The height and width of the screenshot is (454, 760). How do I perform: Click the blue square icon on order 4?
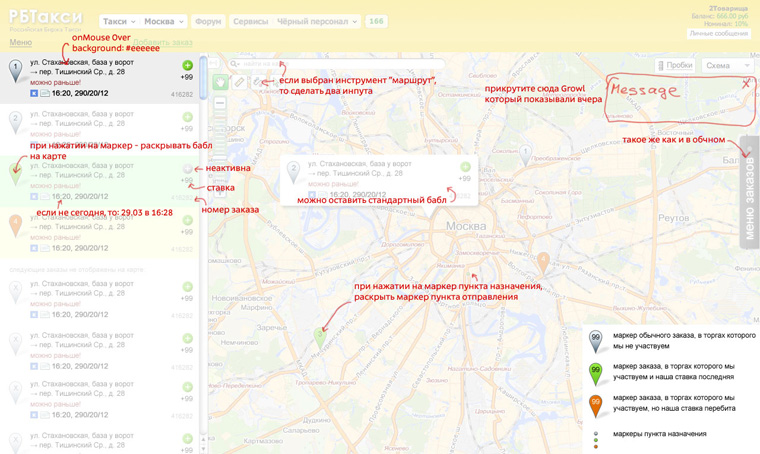point(34,248)
